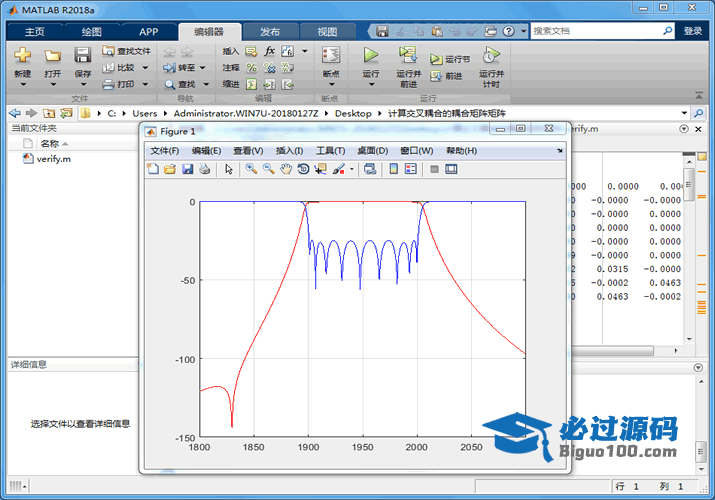The image size is (715, 500).
Task: Click Figure new figure icon
Action: pyautogui.click(x=153, y=169)
